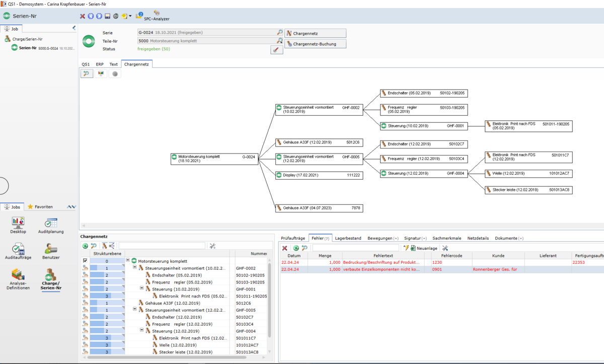Select Display 111222 diagram node
Screen dimensions: 604x364
point(319,175)
